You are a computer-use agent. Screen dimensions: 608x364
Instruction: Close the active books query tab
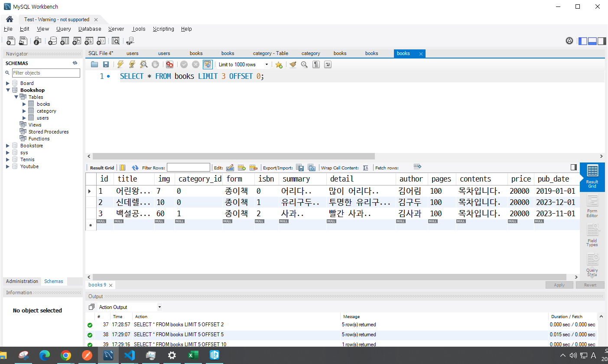[x=420, y=54]
